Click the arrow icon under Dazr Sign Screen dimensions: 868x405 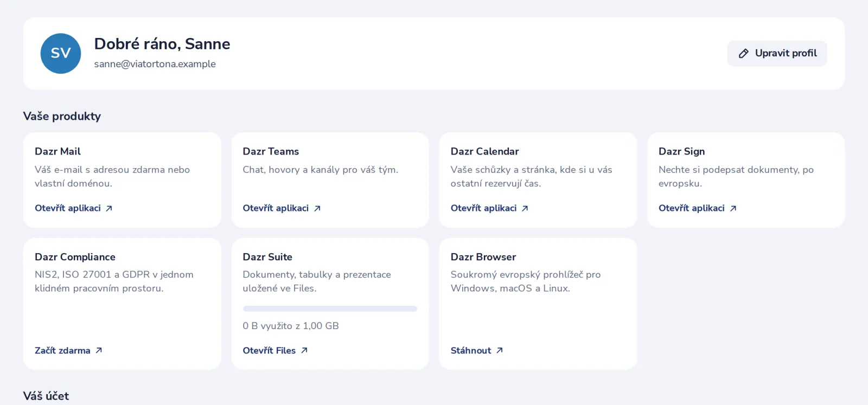[x=733, y=208]
